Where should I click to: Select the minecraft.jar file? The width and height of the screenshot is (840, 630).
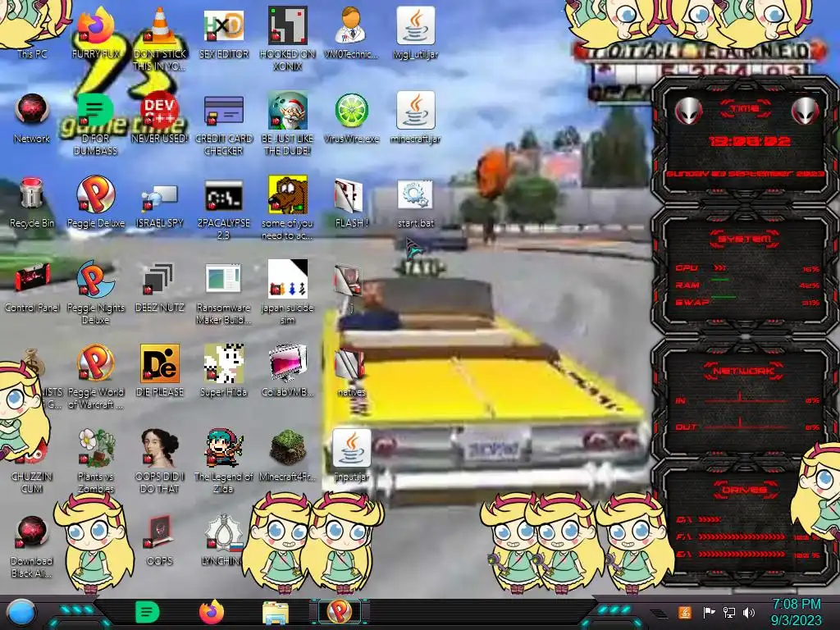coord(415,118)
